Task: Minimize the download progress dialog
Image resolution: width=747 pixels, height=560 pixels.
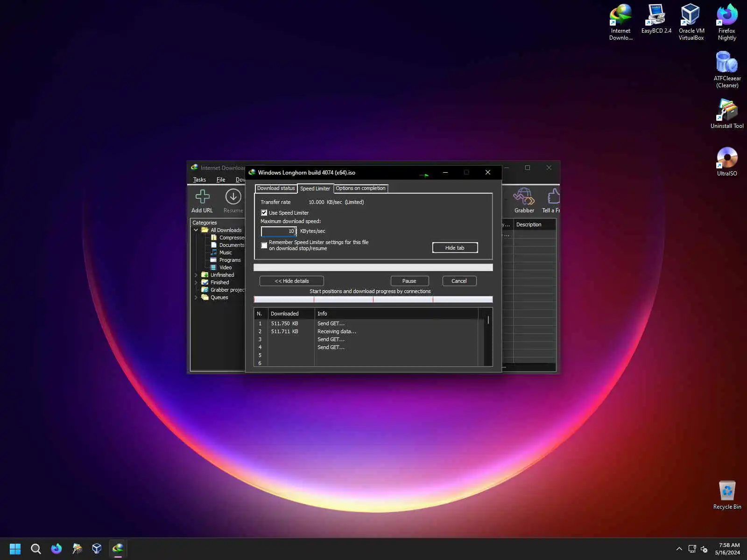Action: point(445,173)
